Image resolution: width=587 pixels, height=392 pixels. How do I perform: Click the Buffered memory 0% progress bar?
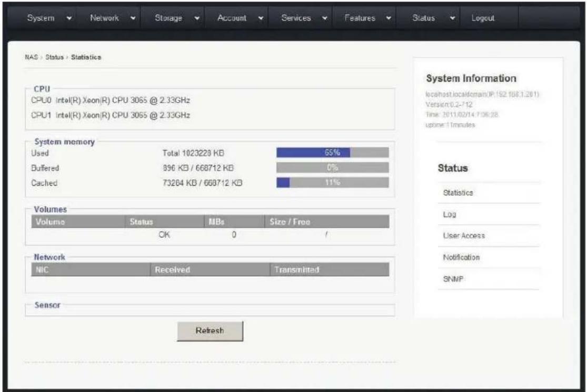tap(332, 167)
